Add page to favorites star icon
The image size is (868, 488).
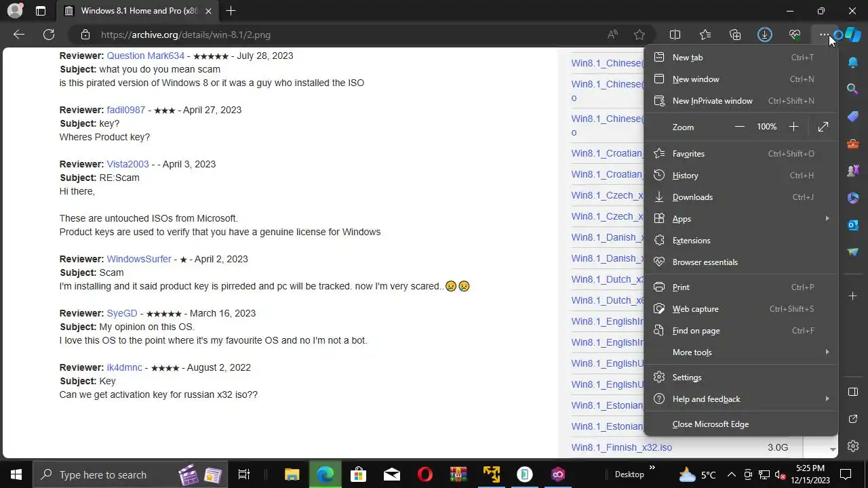click(639, 35)
